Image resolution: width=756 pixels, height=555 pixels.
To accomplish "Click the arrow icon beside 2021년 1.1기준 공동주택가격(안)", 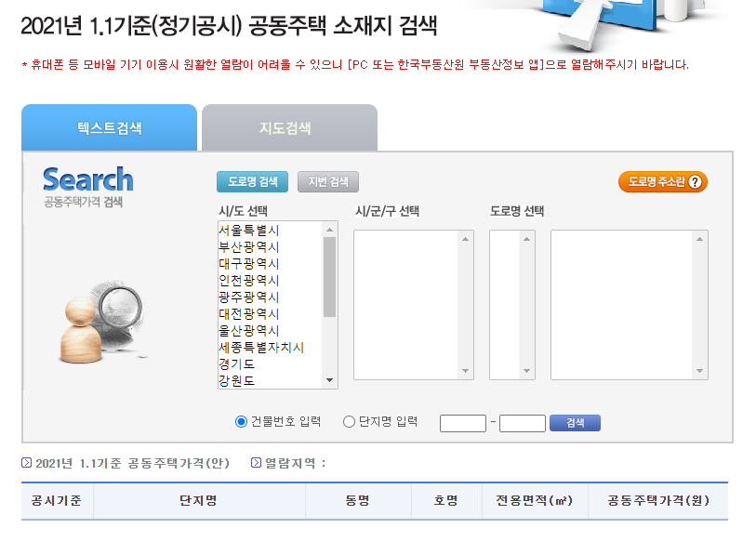I will coord(27,463).
